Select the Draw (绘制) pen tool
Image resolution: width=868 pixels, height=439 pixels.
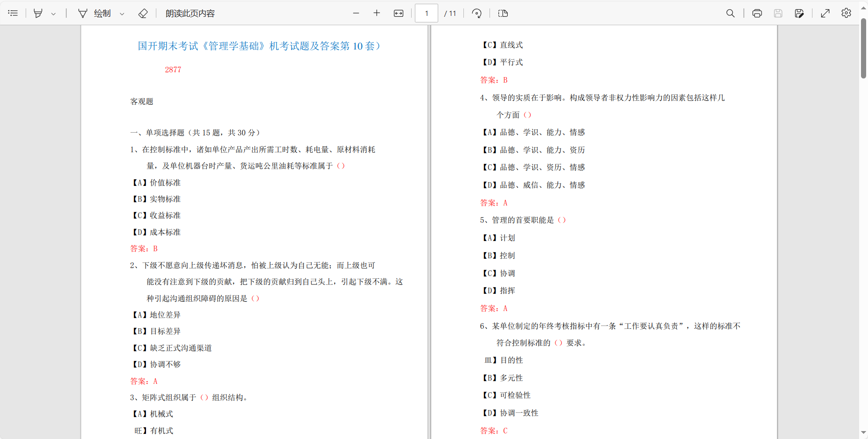click(95, 14)
